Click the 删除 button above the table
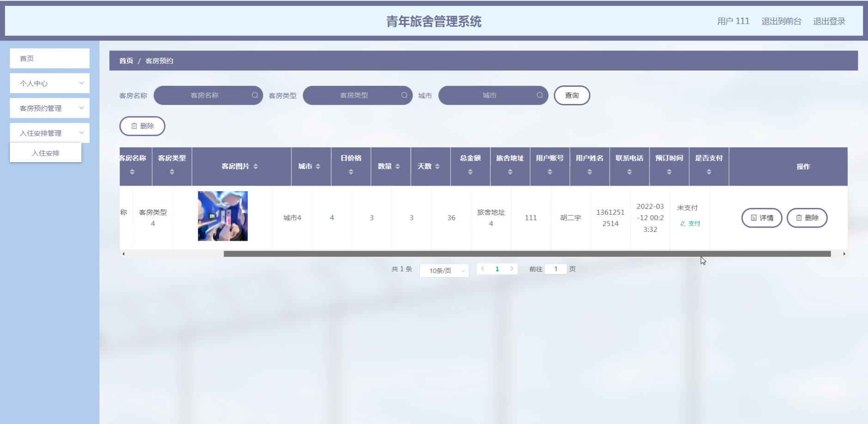868x424 pixels. [142, 126]
